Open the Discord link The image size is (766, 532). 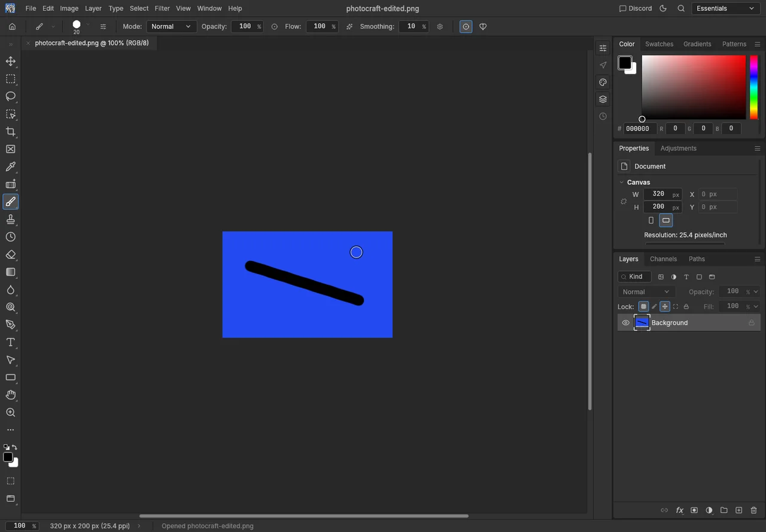(x=634, y=8)
